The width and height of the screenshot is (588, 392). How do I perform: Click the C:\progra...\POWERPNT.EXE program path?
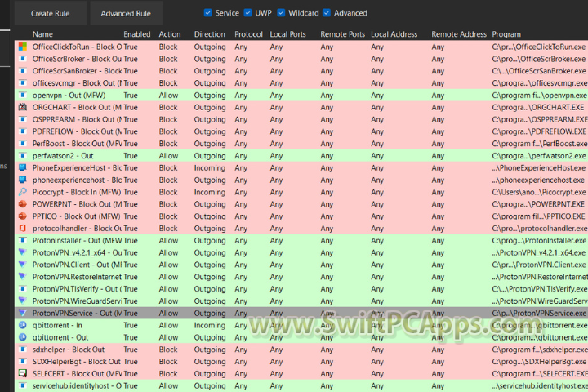(x=538, y=204)
